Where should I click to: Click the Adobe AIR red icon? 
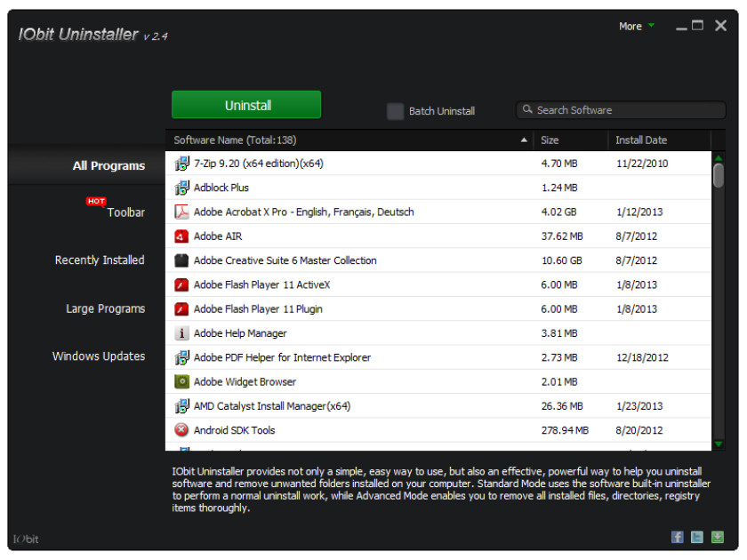coord(181,236)
